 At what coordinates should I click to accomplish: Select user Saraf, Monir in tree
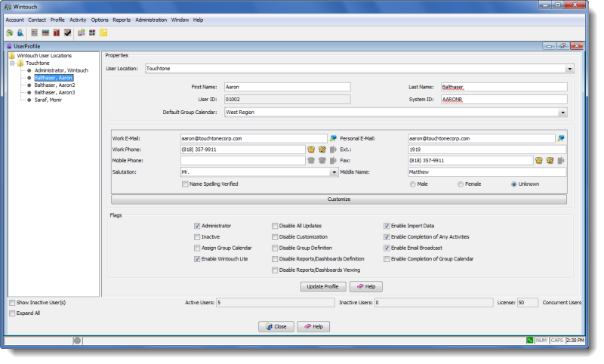point(48,100)
